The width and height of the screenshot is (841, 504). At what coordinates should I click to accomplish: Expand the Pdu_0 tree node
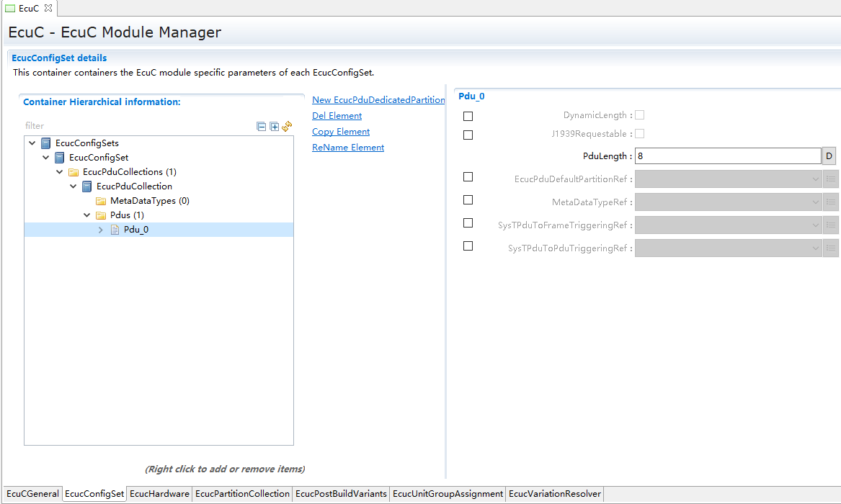point(101,230)
